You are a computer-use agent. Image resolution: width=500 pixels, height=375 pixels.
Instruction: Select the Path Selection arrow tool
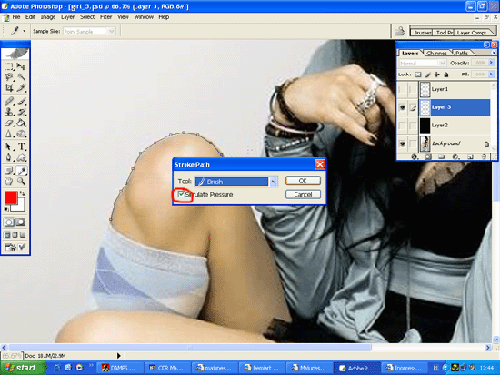[9, 147]
